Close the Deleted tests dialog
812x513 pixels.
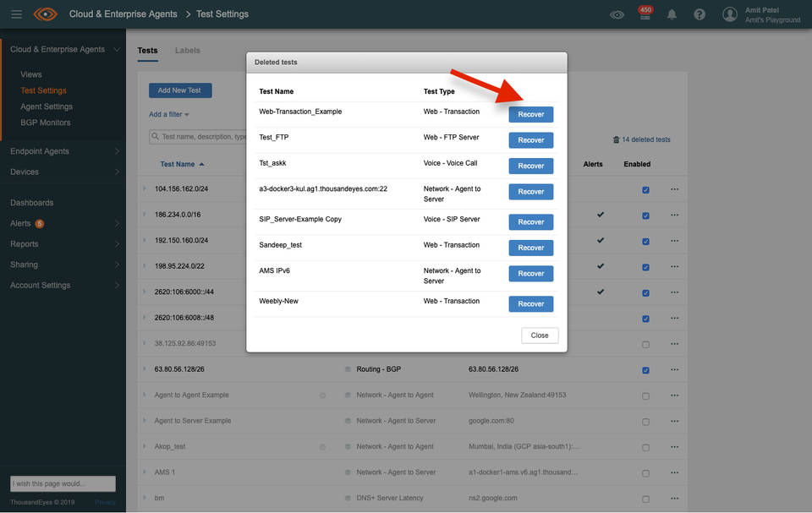pyautogui.click(x=540, y=336)
